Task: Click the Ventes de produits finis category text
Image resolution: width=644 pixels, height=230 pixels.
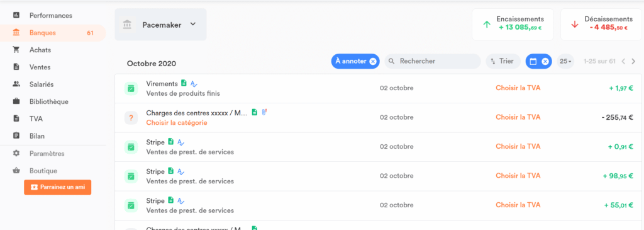Action: (x=183, y=93)
